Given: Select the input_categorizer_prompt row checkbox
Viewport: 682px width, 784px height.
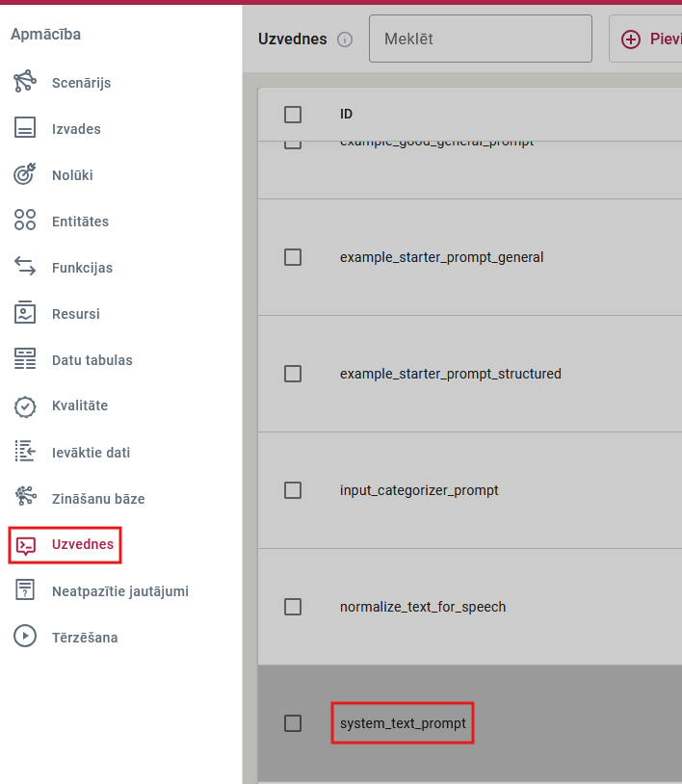Looking at the screenshot, I should [293, 490].
